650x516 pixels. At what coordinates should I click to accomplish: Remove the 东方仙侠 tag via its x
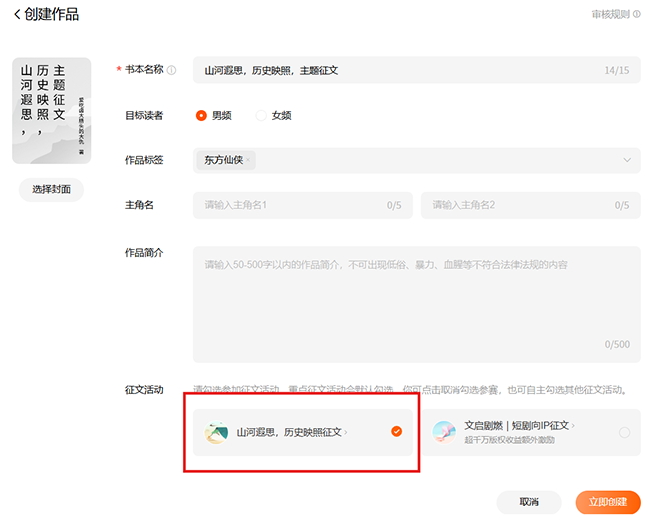pos(249,160)
